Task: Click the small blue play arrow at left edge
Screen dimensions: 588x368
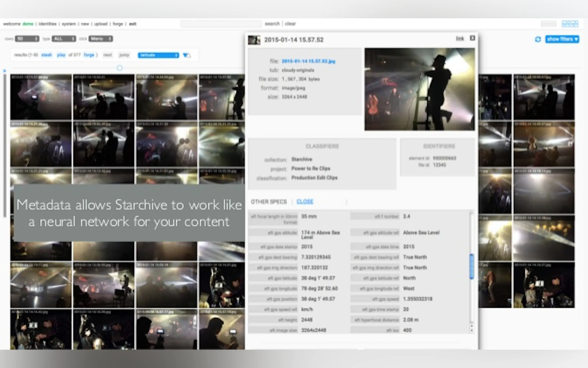Action: tap(5, 71)
